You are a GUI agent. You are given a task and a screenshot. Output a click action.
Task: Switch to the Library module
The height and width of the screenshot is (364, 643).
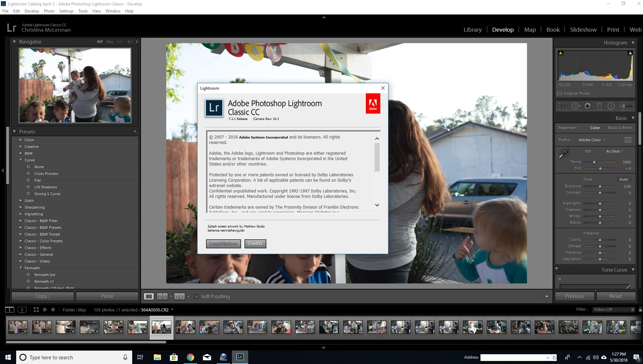pos(472,30)
